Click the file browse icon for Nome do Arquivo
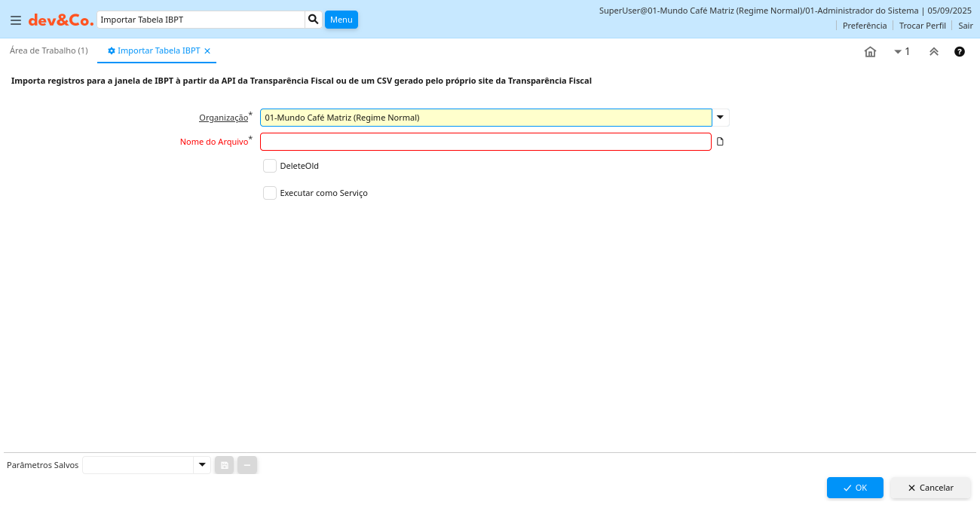Image resolution: width=980 pixels, height=508 pixels. coord(720,142)
